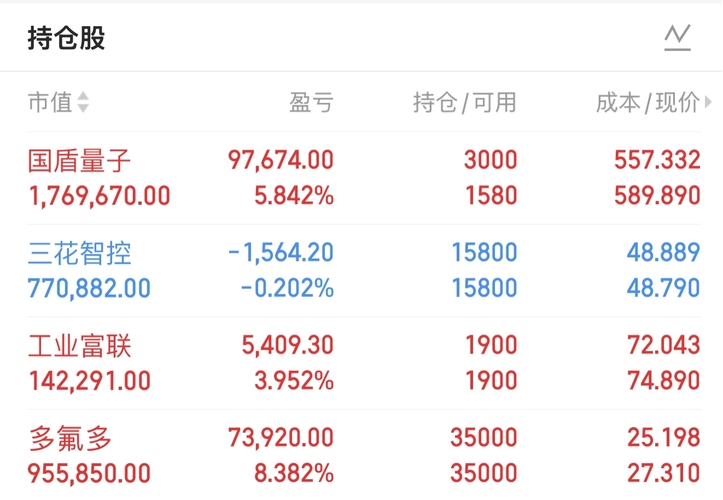Screen dimensions: 723x500
Task: Tap the 成本/现价 column header
Action: [646, 102]
